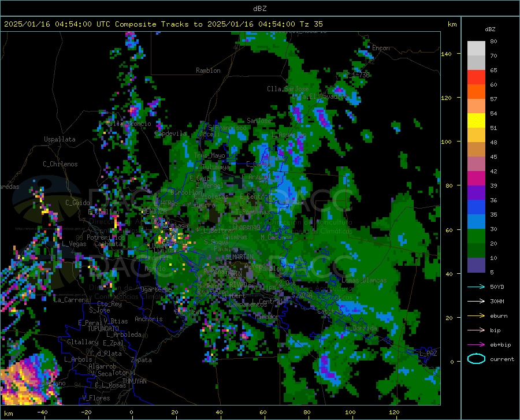Click the 'L_Arboleda' place label
The width and height of the screenshot is (520, 420).
pyautogui.click(x=124, y=334)
